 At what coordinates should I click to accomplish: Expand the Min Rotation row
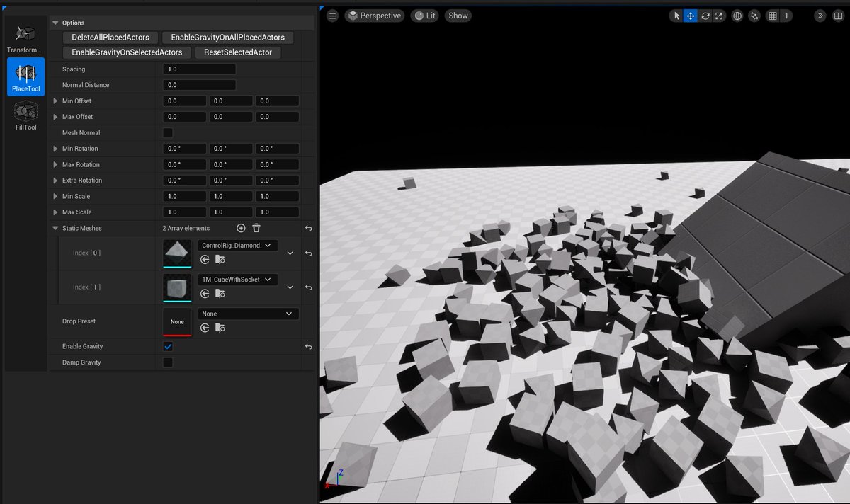(55, 149)
